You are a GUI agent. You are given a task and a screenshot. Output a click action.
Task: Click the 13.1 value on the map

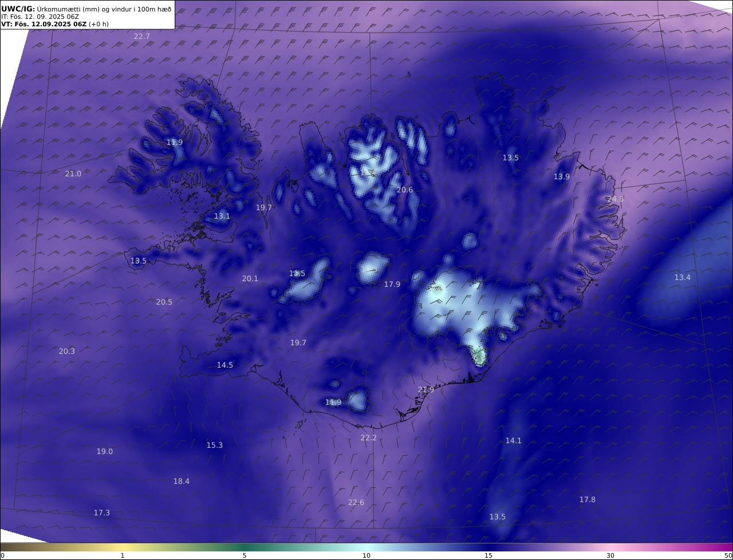pos(222,216)
